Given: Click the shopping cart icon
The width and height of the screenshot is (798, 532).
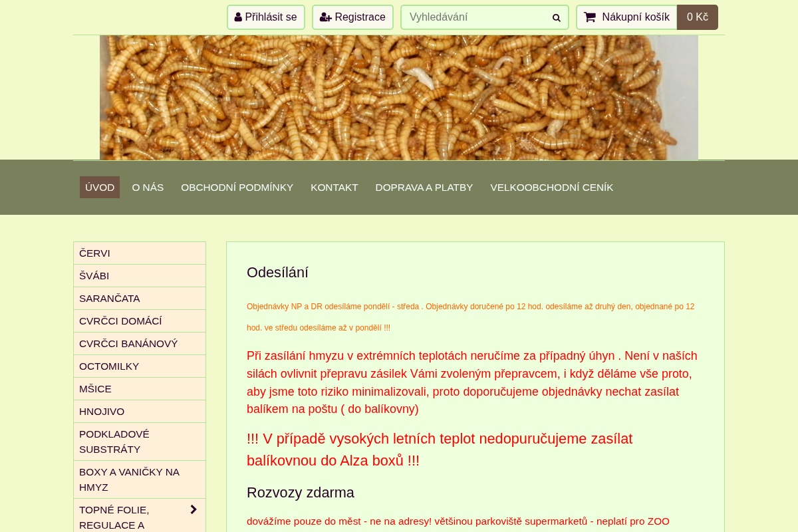Looking at the screenshot, I should [589, 17].
